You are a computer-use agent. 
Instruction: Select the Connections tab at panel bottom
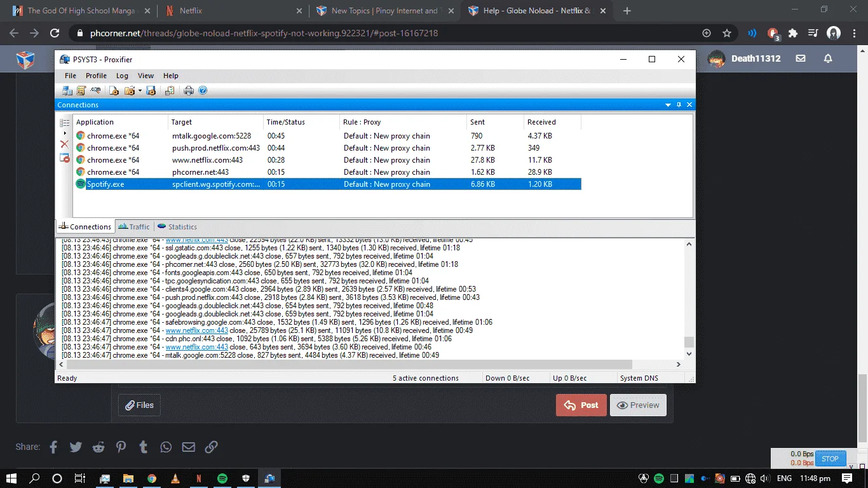[x=85, y=227]
